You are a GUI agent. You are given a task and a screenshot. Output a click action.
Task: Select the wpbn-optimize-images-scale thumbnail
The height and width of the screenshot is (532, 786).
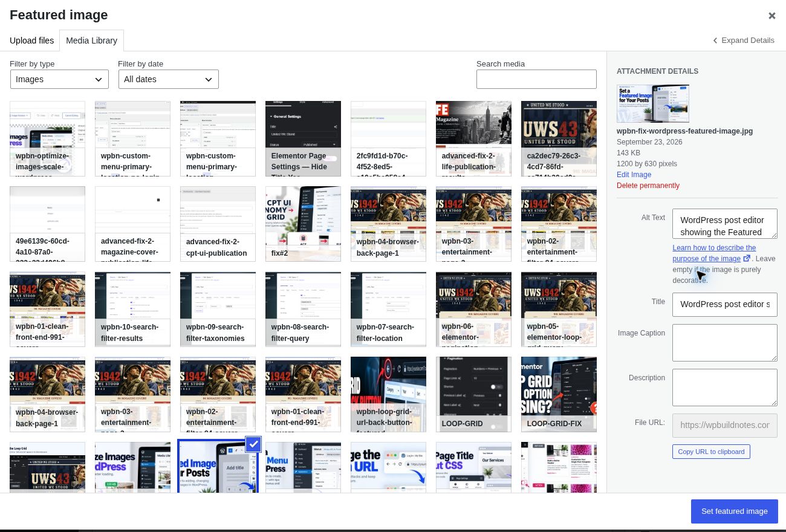pyautogui.click(x=47, y=138)
